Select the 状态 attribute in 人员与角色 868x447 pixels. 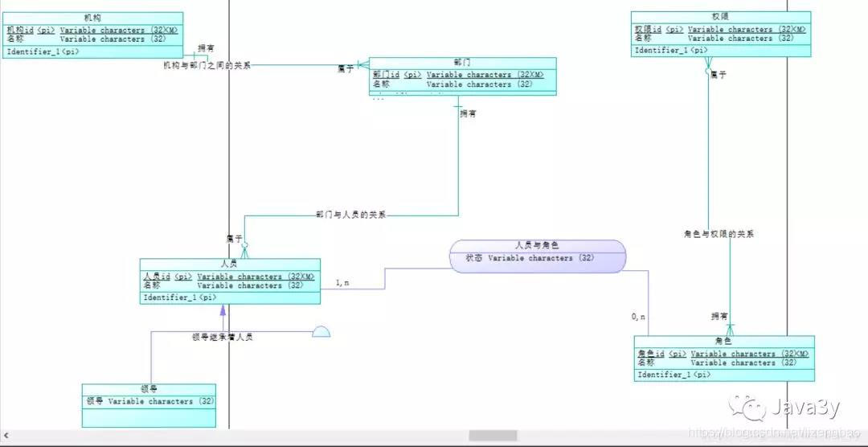(530, 258)
